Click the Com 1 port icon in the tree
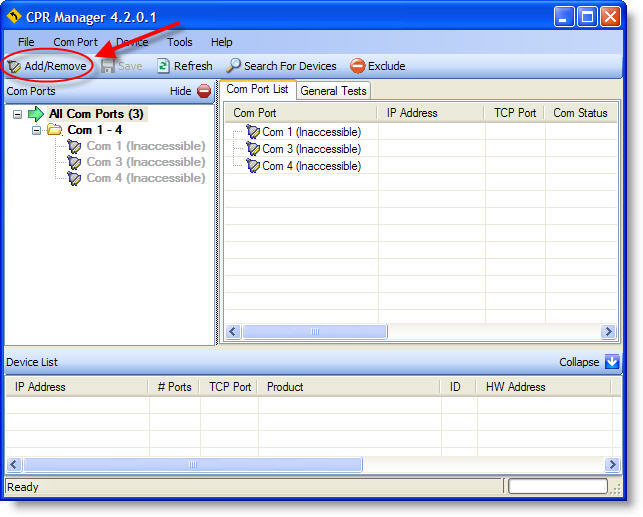Screen dimensions: 643x517 click(x=74, y=146)
